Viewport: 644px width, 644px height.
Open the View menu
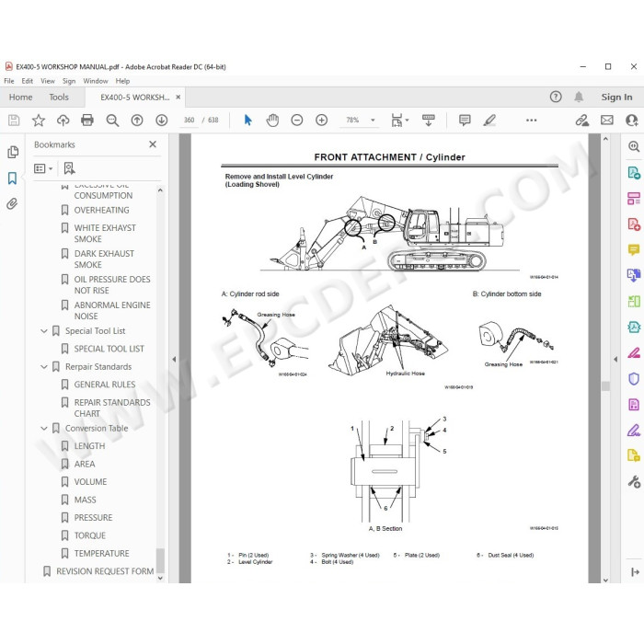48,81
